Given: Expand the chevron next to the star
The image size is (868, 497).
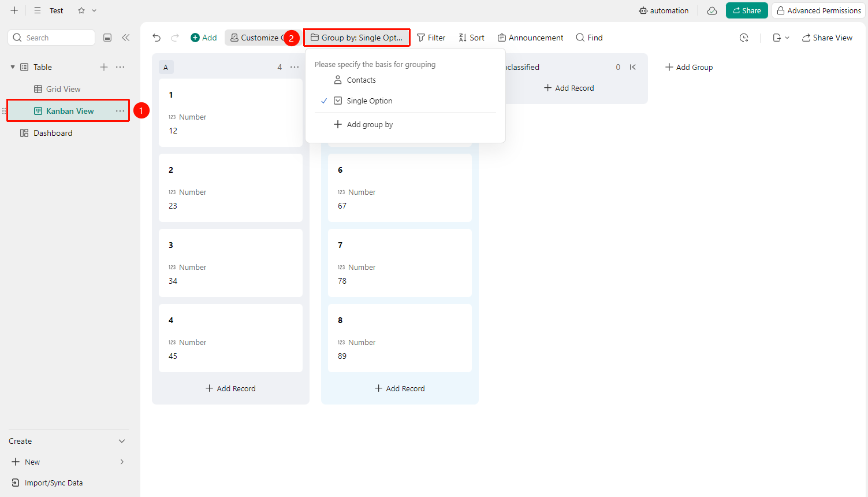Looking at the screenshot, I should (x=94, y=10).
